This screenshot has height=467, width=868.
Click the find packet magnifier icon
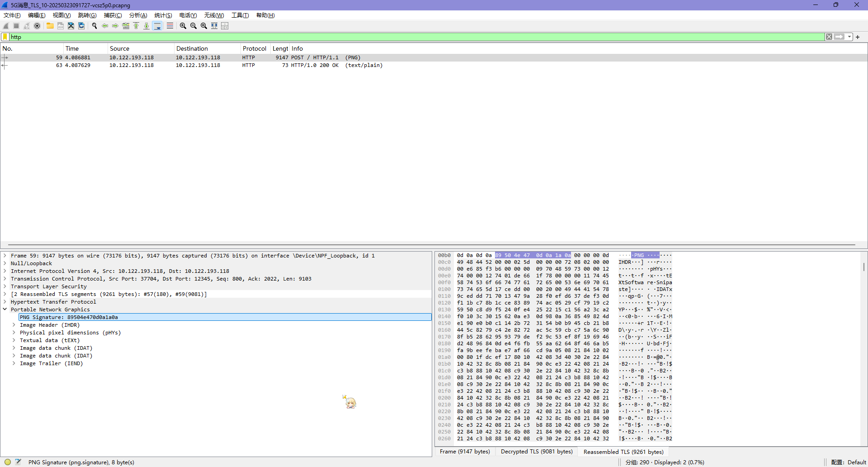tap(94, 26)
